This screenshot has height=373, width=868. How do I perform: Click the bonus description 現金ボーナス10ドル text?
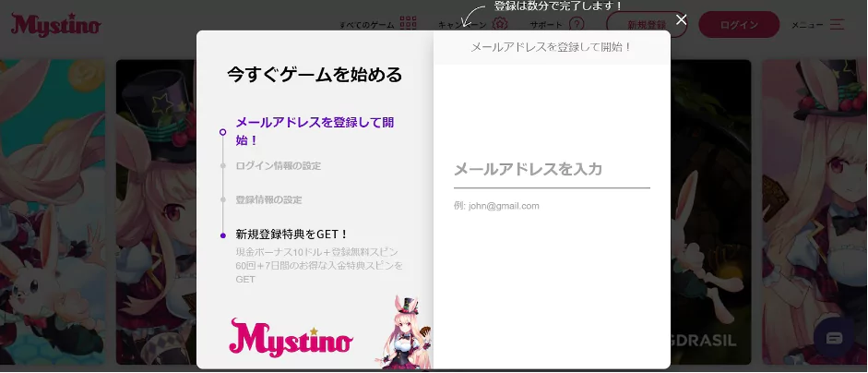(x=319, y=266)
